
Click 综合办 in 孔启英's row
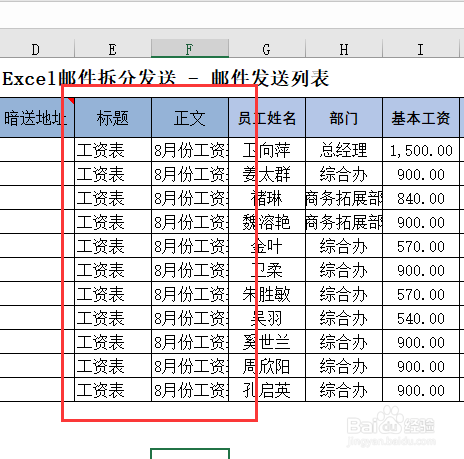tap(344, 390)
